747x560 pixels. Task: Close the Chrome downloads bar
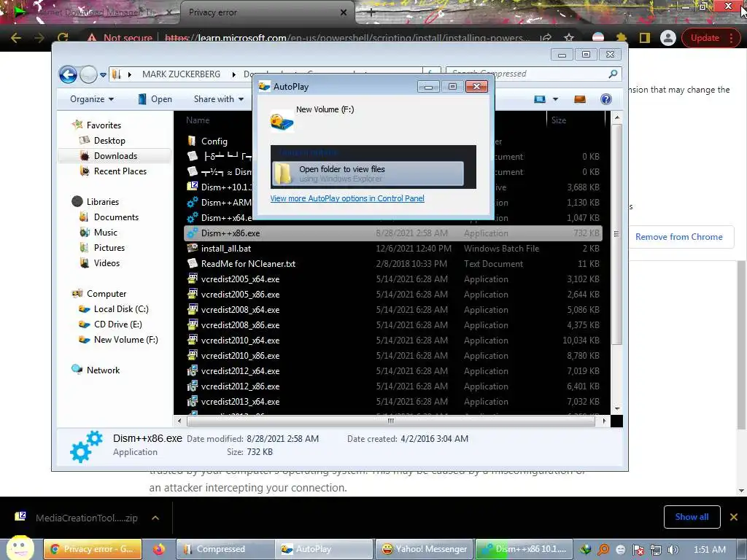click(x=734, y=517)
